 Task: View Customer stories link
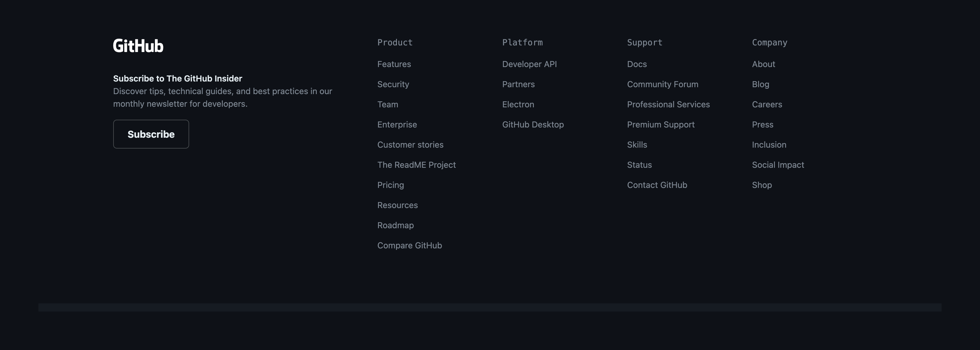click(410, 145)
